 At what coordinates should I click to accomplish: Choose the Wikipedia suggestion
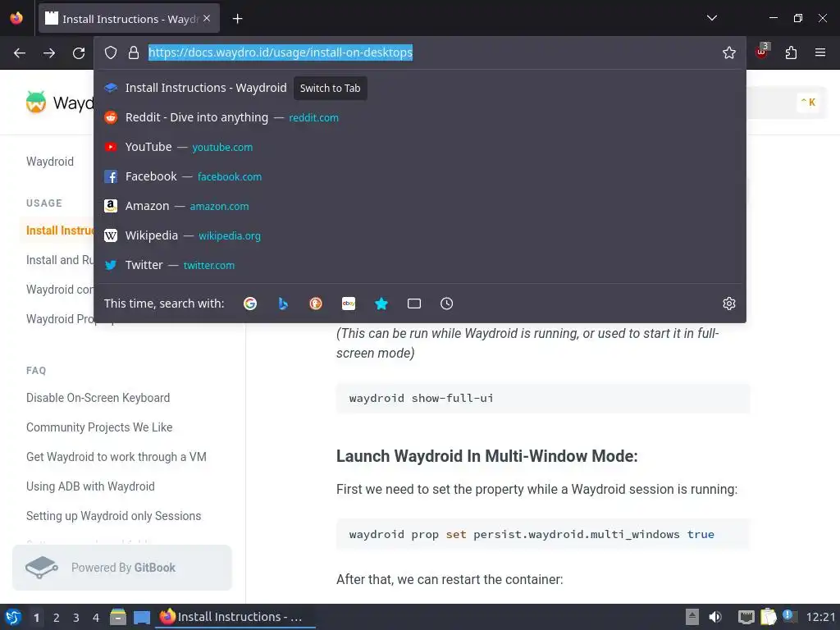click(x=420, y=235)
